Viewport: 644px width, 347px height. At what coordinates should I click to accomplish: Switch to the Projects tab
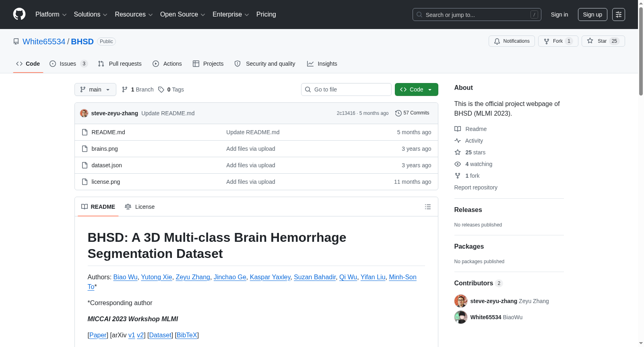coord(208,64)
